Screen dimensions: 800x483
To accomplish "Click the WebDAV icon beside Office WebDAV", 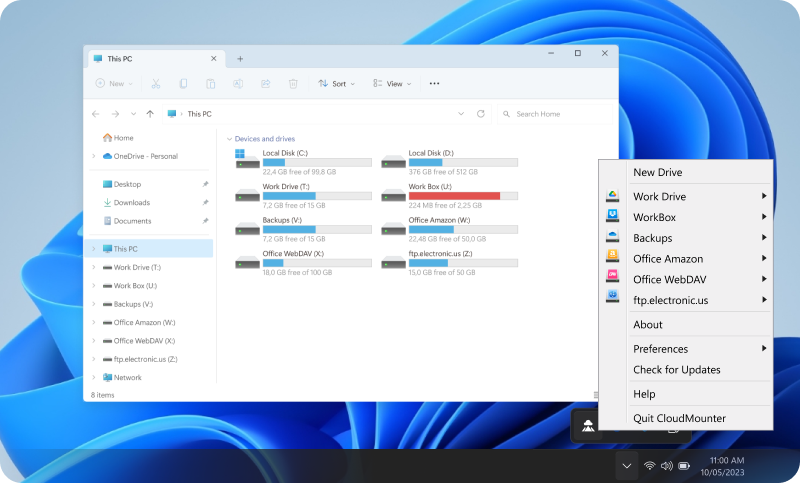I will (612, 276).
